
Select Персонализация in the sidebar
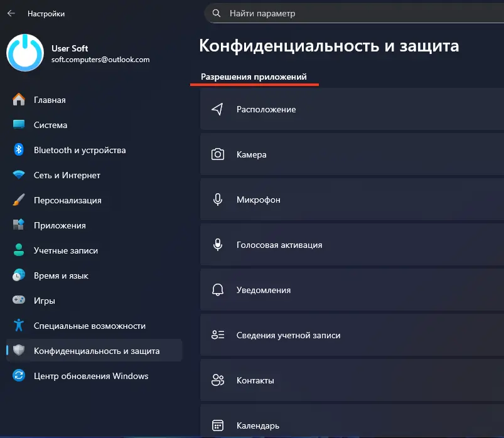[67, 200]
